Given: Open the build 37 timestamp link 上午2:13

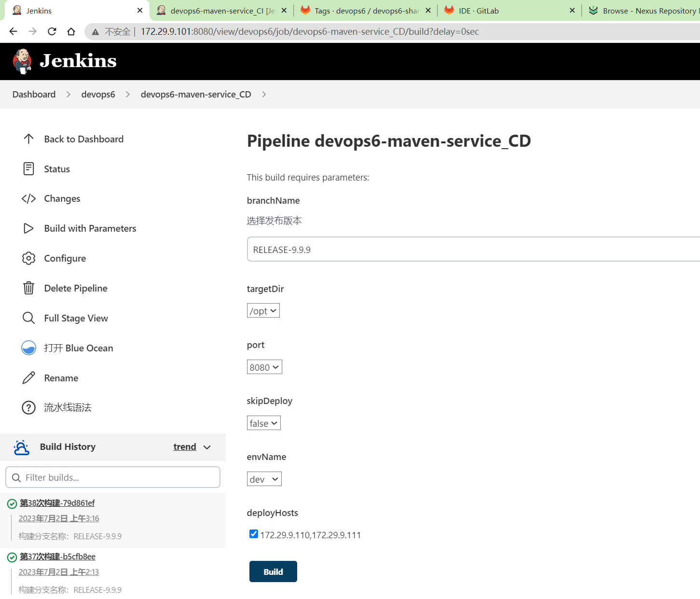Looking at the screenshot, I should [x=59, y=572].
